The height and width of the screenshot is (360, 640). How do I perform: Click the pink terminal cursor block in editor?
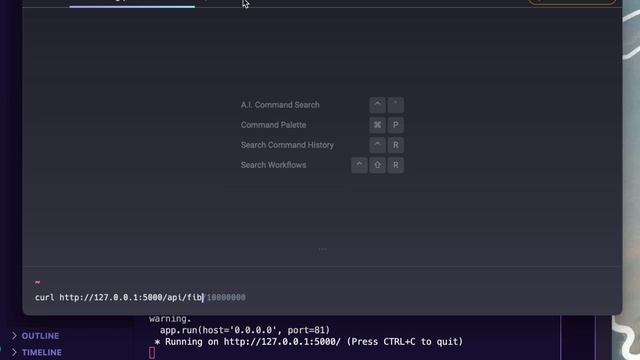(x=152, y=353)
